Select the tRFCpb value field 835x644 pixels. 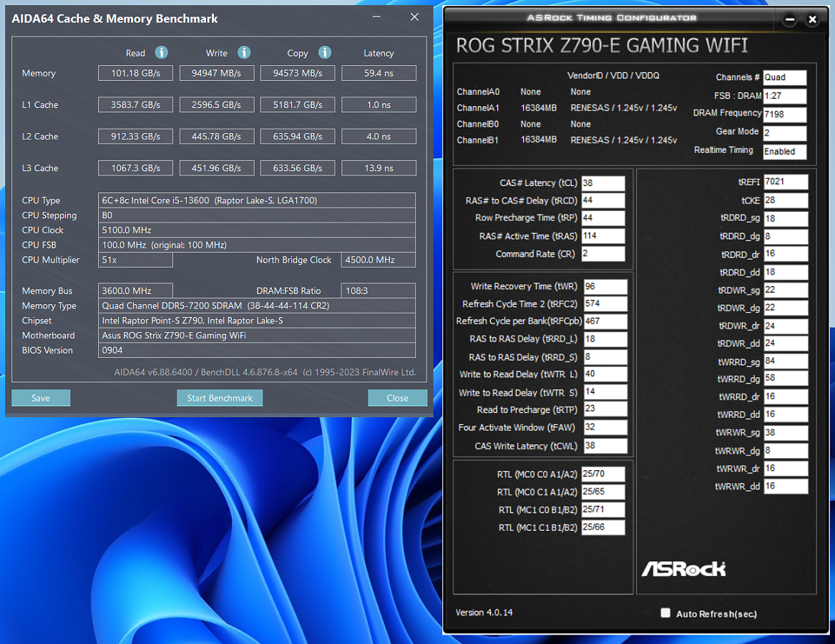click(x=605, y=321)
